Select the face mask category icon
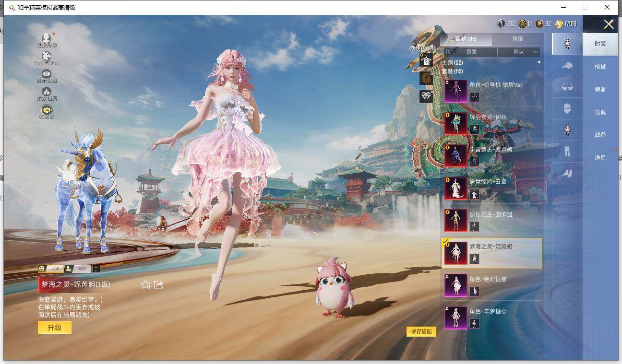This screenshot has width=622, height=364. pos(567,108)
